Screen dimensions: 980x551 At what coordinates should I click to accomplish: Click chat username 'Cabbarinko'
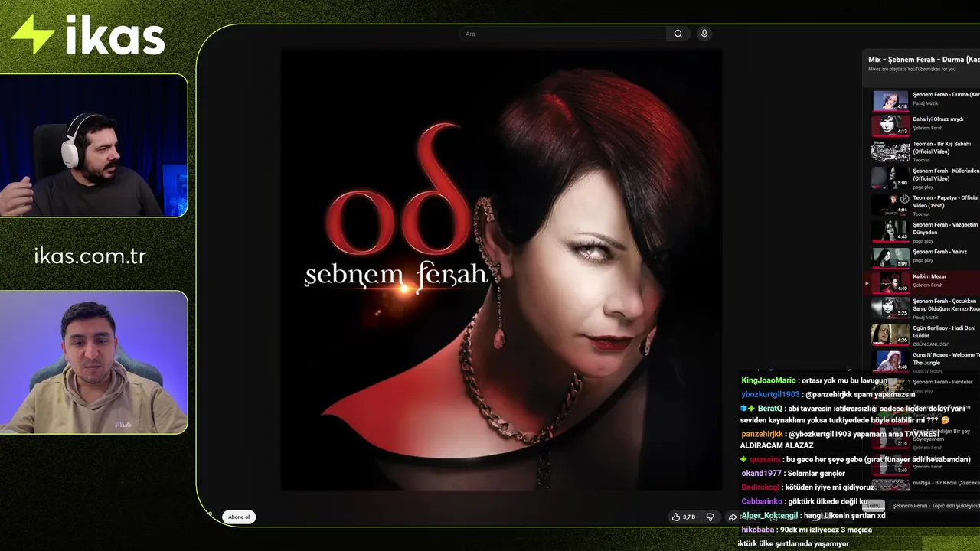(762, 501)
